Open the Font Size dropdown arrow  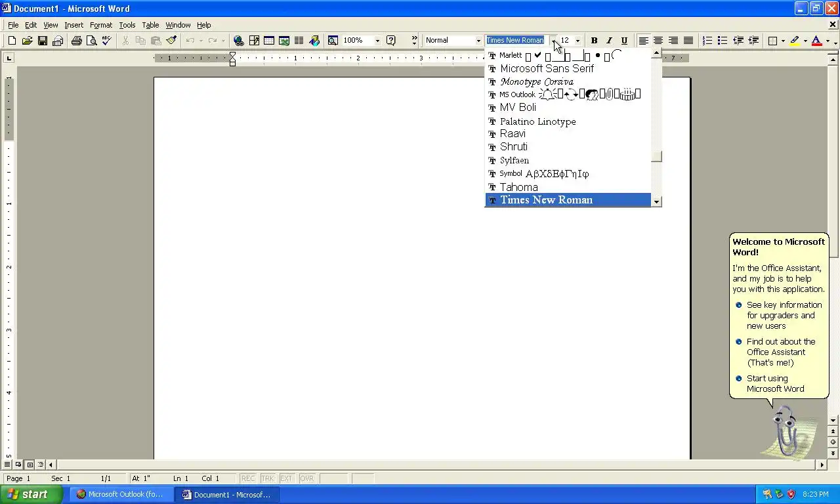[x=577, y=41]
